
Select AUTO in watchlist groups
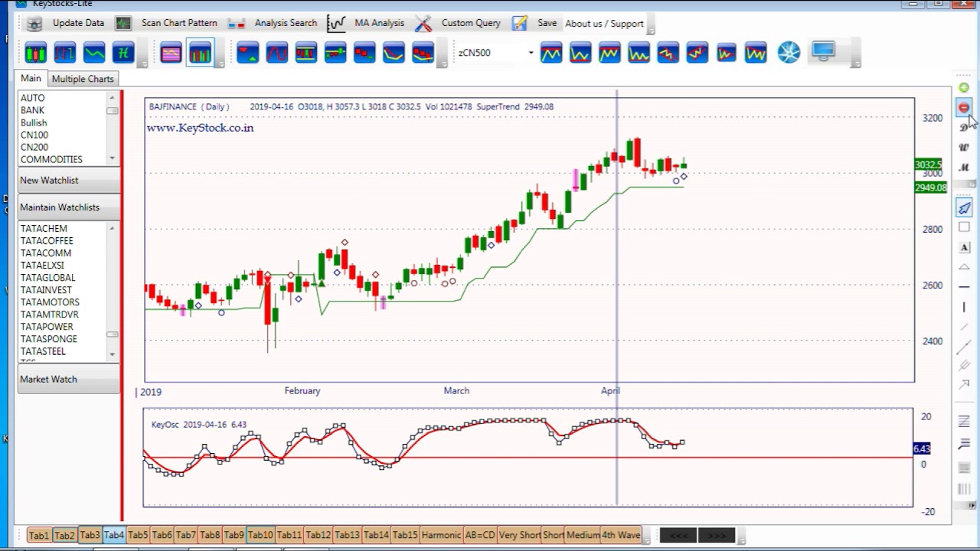point(33,98)
